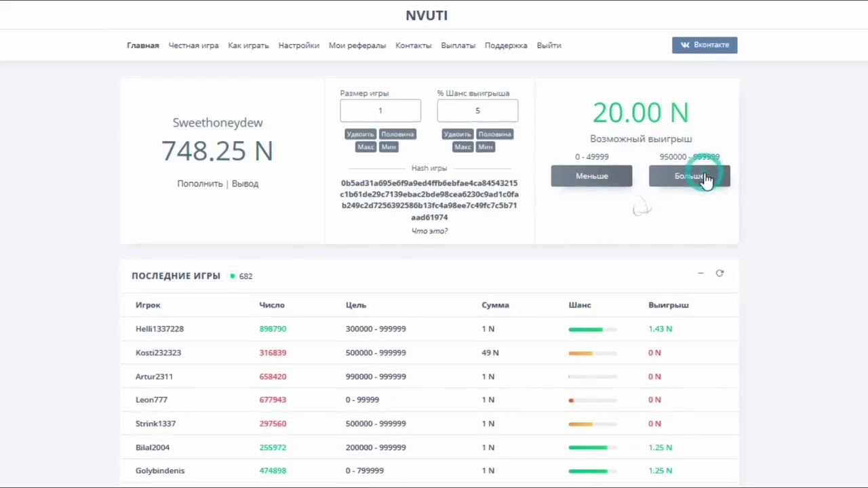Click the Цель column header
The width and height of the screenshot is (868, 488).
pyautogui.click(x=355, y=305)
